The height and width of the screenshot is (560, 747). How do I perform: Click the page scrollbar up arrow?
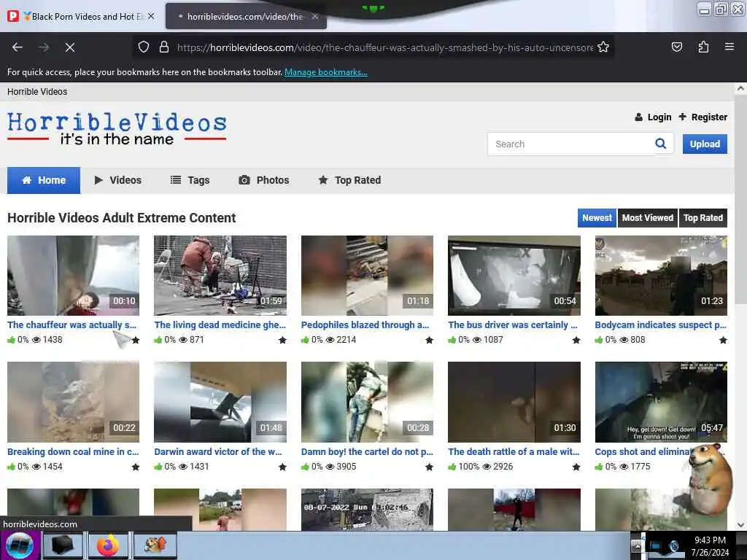(740, 88)
